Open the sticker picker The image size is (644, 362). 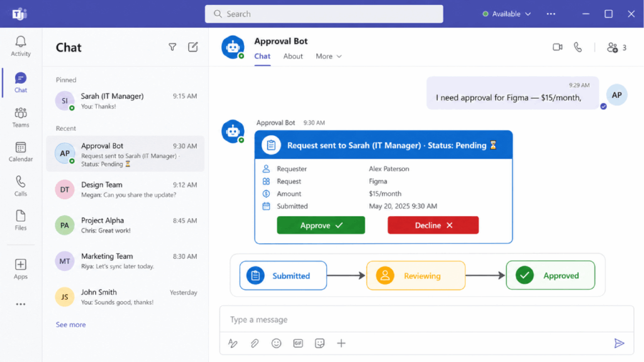[319, 343]
